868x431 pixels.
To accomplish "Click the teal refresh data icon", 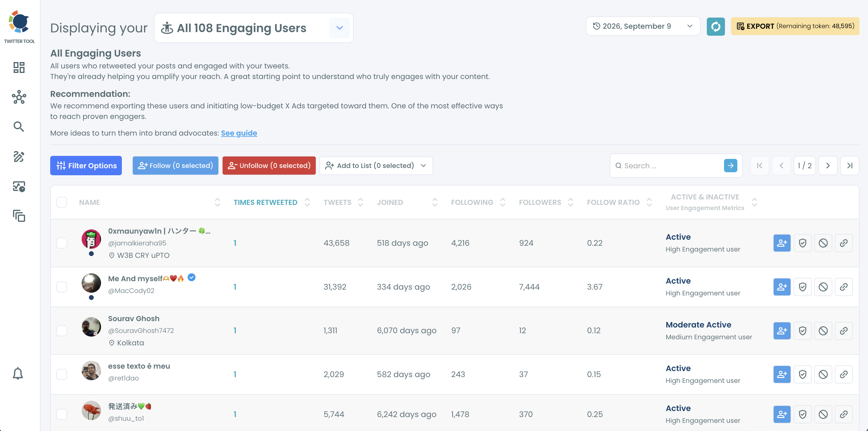I will 716,26.
